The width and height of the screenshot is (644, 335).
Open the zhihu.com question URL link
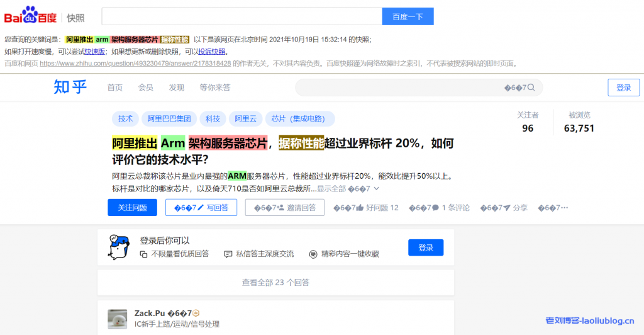point(136,64)
